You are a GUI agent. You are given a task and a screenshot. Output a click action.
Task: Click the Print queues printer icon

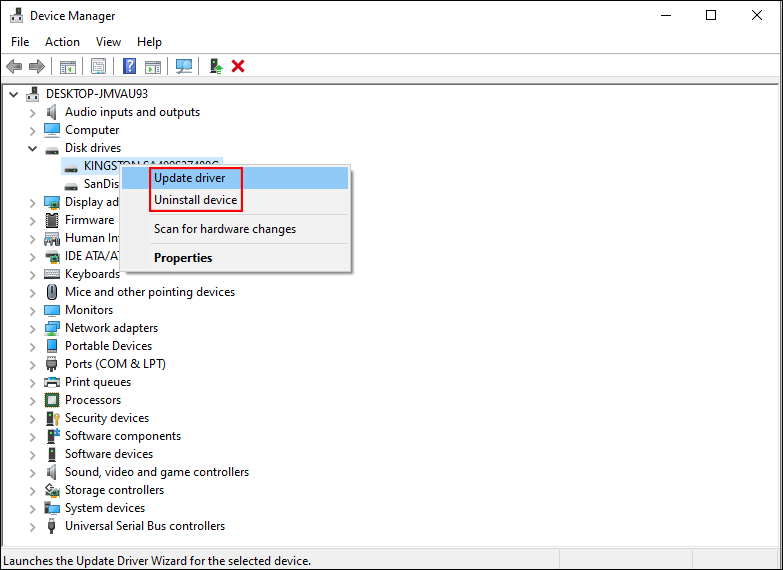coord(52,382)
